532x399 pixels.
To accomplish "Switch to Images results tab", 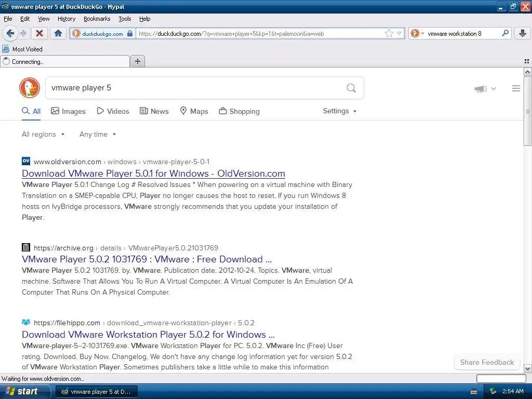I will click(x=68, y=111).
